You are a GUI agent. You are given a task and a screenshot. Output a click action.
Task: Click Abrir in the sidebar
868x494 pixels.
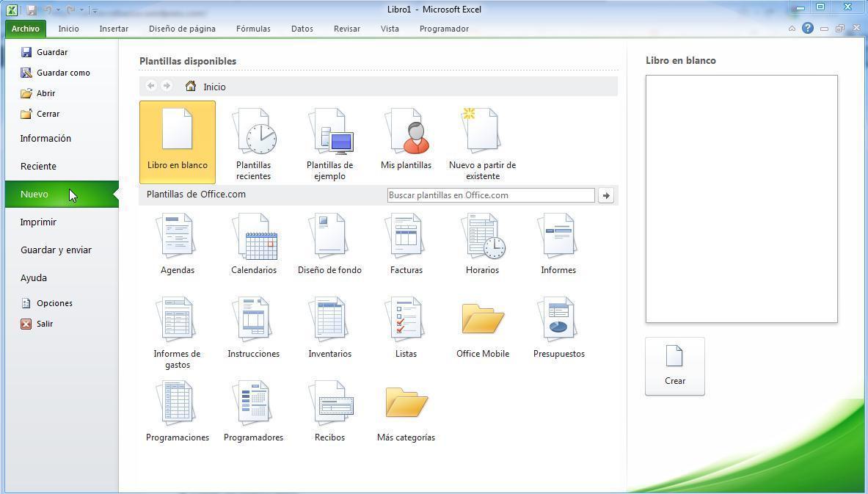(37, 93)
